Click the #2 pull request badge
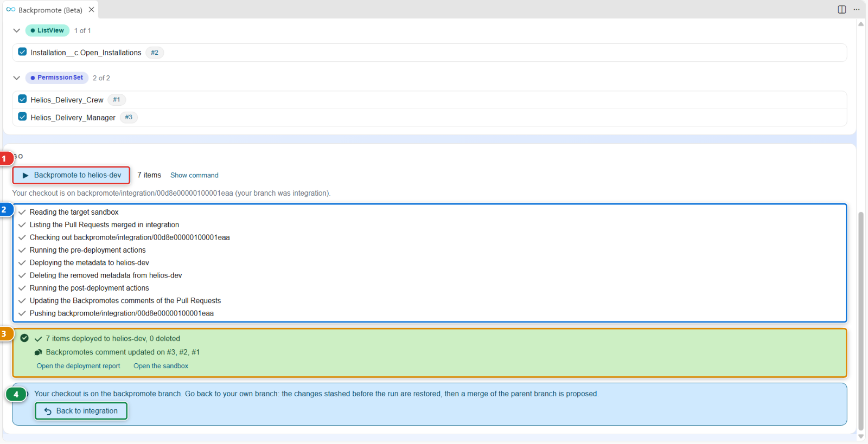868x444 pixels. click(x=155, y=53)
